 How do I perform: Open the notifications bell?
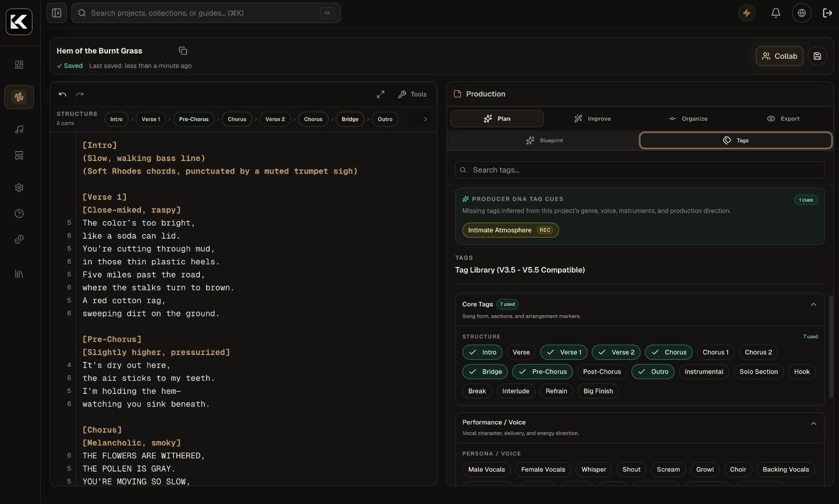(776, 13)
